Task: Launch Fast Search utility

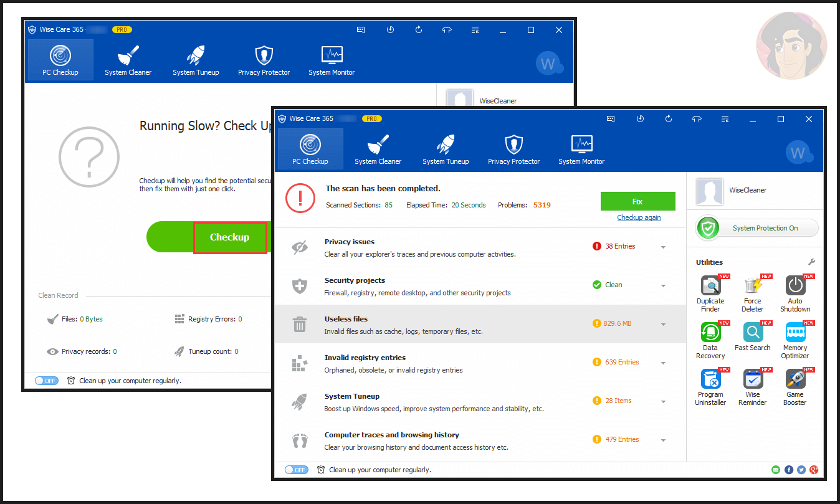Action: pyautogui.click(x=753, y=337)
